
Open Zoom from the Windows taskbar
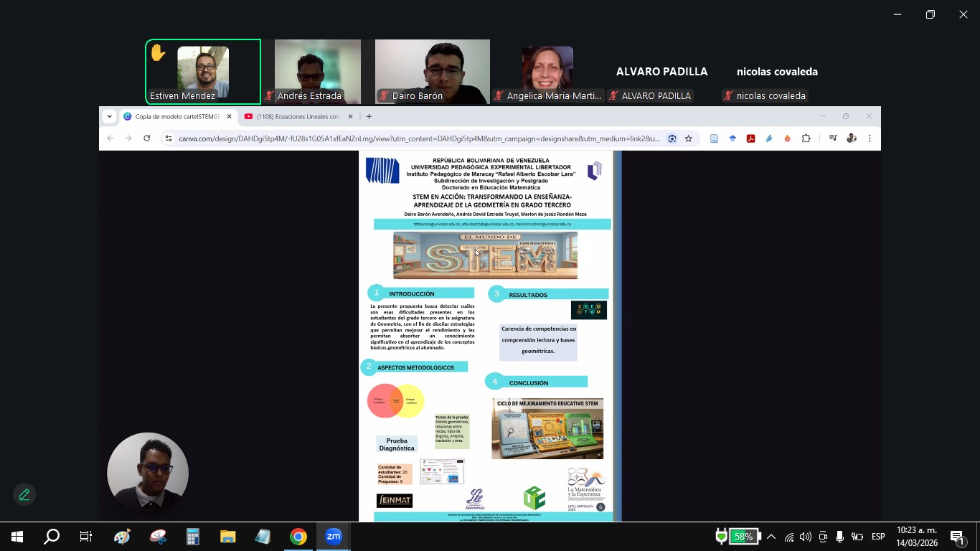pyautogui.click(x=334, y=537)
